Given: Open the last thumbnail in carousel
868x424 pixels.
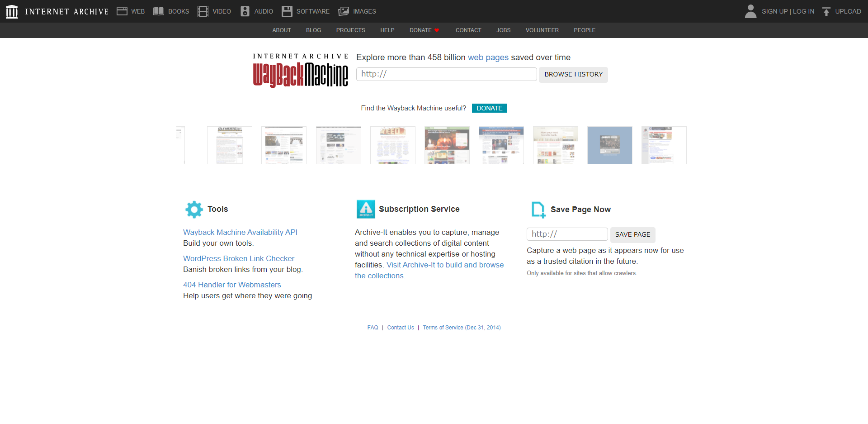Looking at the screenshot, I should pos(664,145).
